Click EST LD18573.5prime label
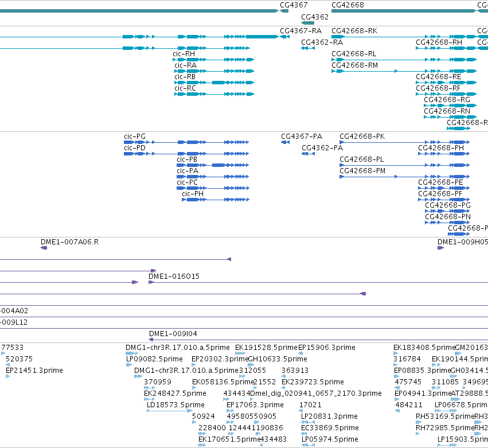The height and width of the screenshot is (448, 488). click(175, 405)
